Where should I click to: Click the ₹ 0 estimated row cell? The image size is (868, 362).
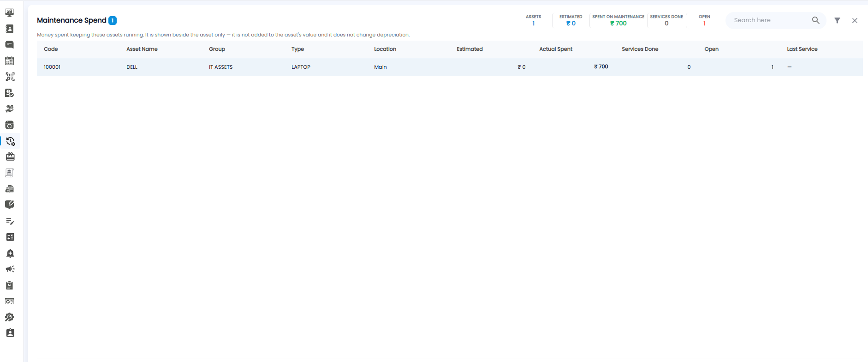[x=522, y=67]
